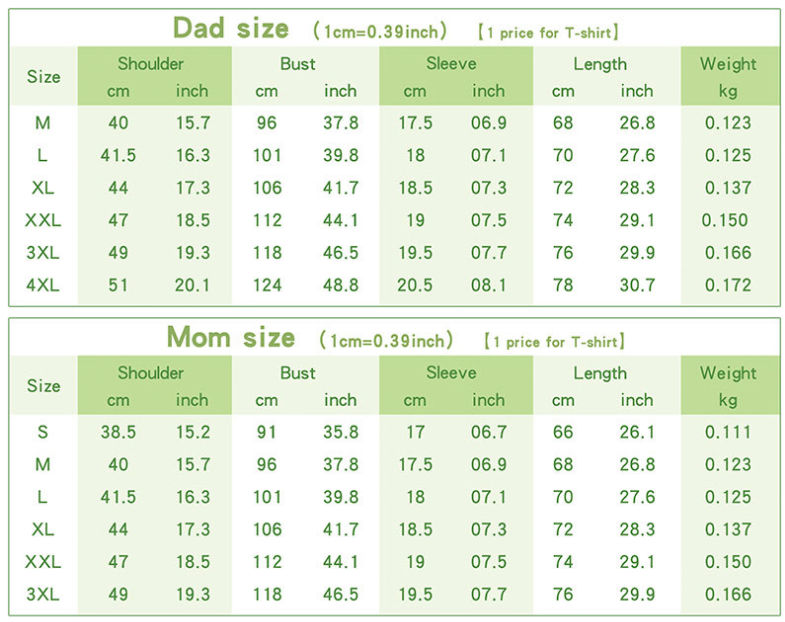This screenshot has width=785, height=622.
Task: Click the 0.172 weight value
Action: click(728, 285)
